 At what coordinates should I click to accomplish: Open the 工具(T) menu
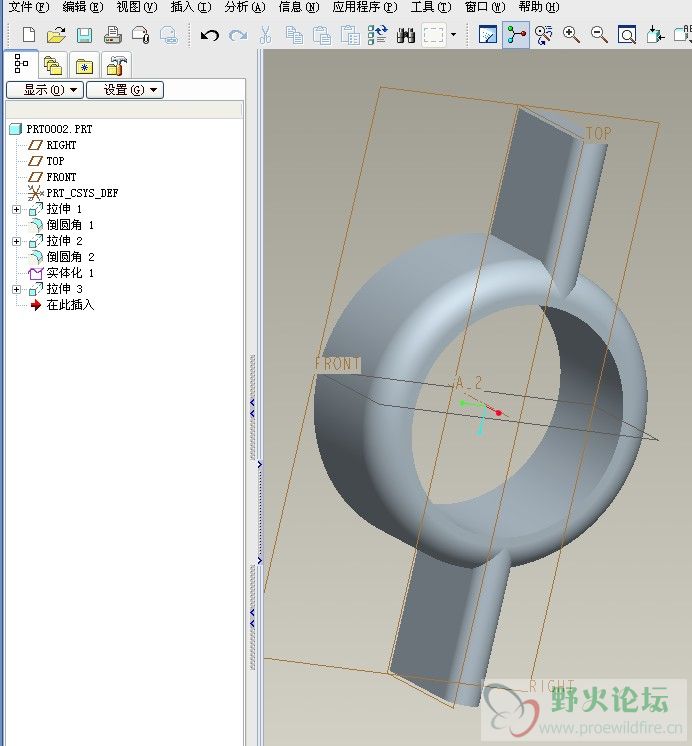[431, 7]
